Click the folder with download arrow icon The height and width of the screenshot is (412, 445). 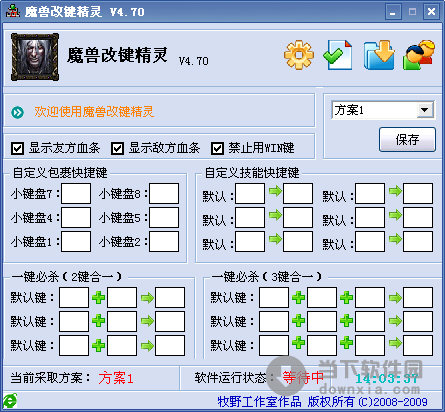[x=379, y=55]
